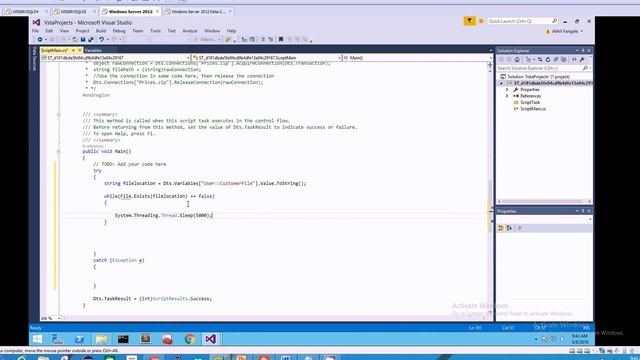Open the signed-in user account dropdown
Viewport: 640px width, 360px height.
click(x=564, y=31)
